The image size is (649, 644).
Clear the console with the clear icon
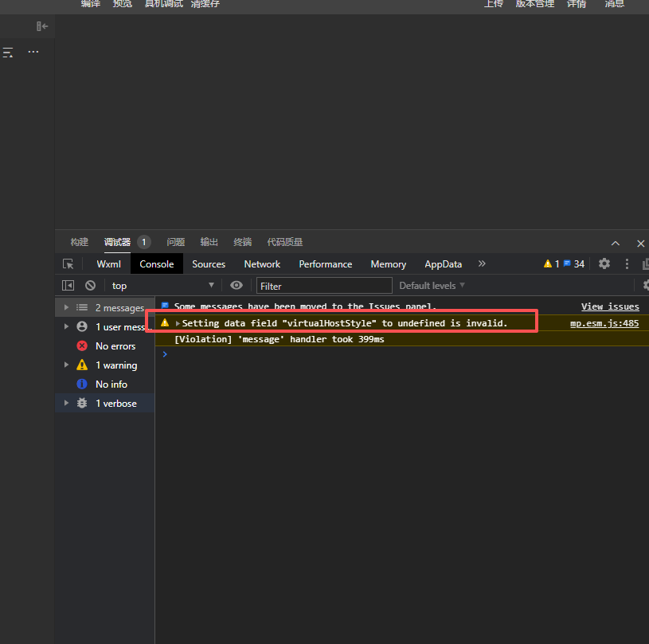click(90, 285)
